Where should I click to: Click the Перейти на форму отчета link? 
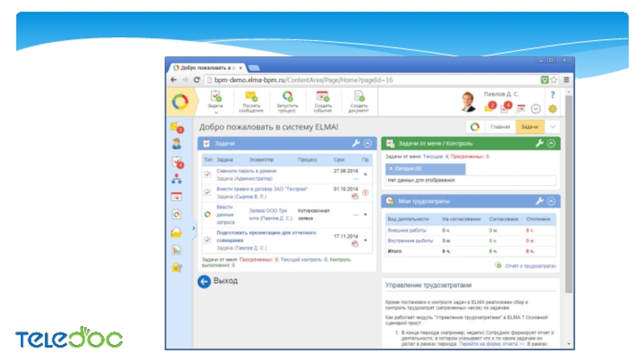click(492, 344)
